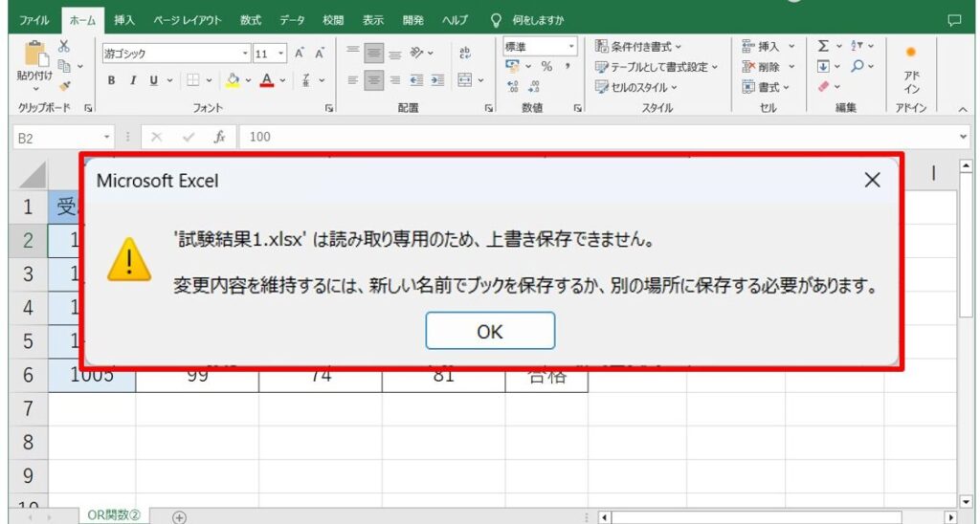
Task: Click the percent style icon
Action: point(546,66)
